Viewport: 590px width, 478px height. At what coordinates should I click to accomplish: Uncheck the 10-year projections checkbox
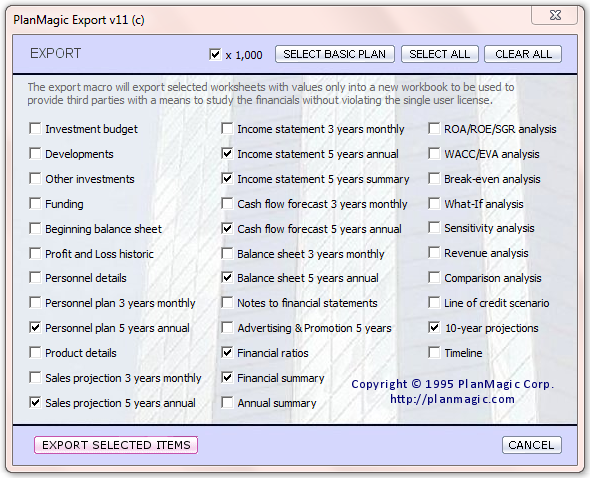click(434, 328)
